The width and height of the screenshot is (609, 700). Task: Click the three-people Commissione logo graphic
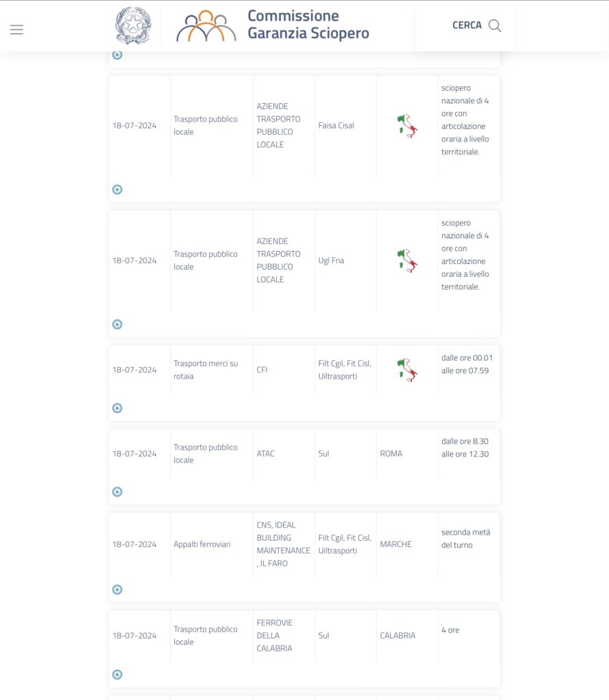[x=206, y=26]
